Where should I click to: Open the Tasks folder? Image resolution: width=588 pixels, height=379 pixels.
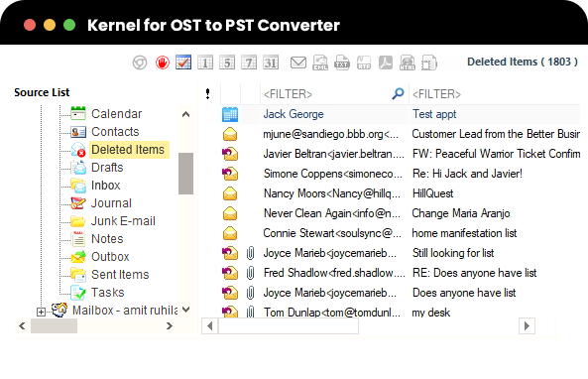click(x=108, y=293)
